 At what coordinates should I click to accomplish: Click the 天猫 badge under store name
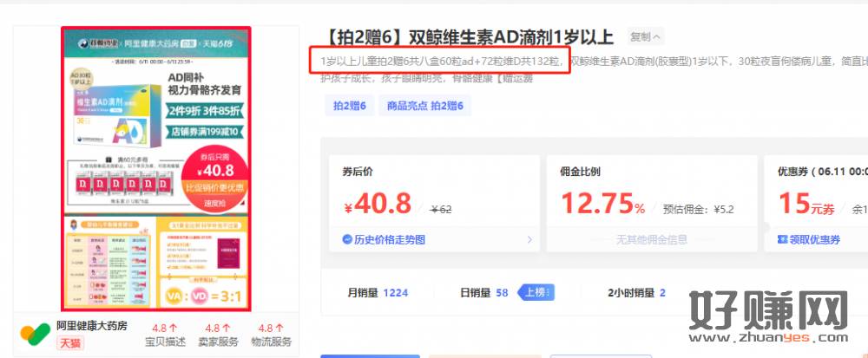click(70, 343)
